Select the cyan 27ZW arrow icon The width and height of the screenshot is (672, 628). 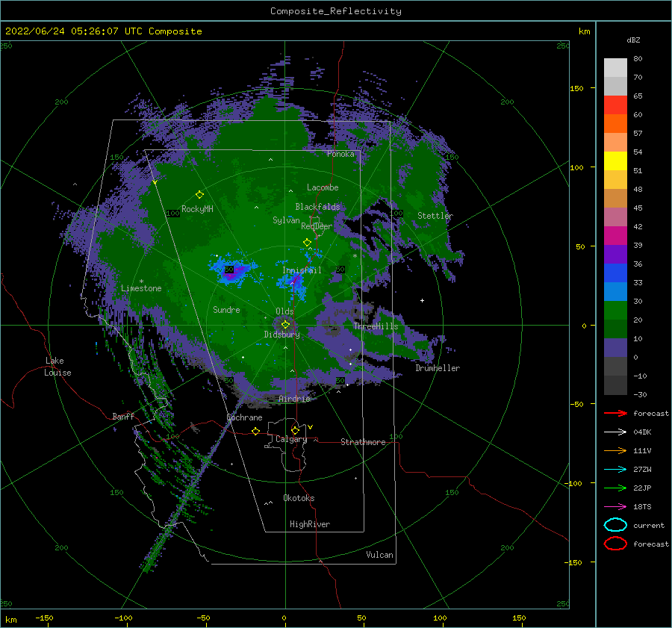point(615,470)
